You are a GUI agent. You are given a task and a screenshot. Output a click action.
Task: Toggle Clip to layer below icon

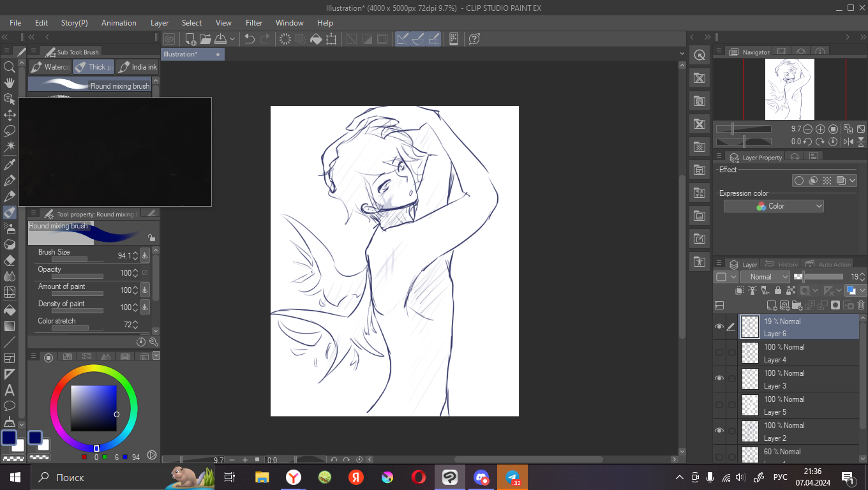pyautogui.click(x=740, y=290)
